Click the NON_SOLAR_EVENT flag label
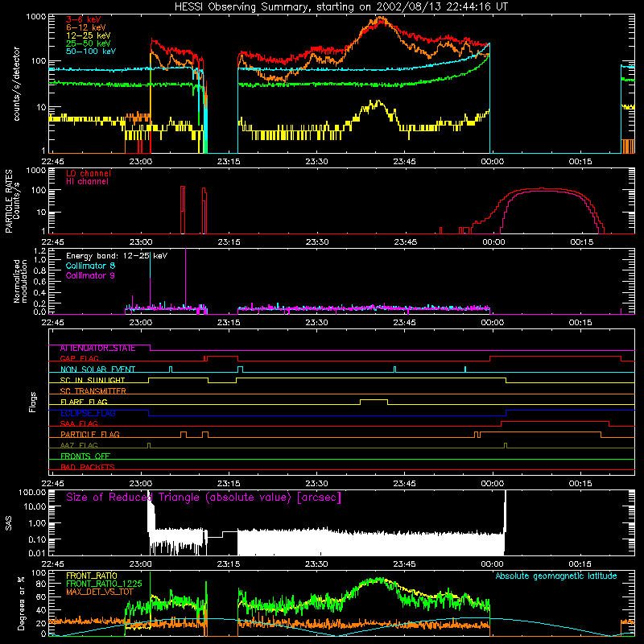644x644 pixels. pos(97,369)
